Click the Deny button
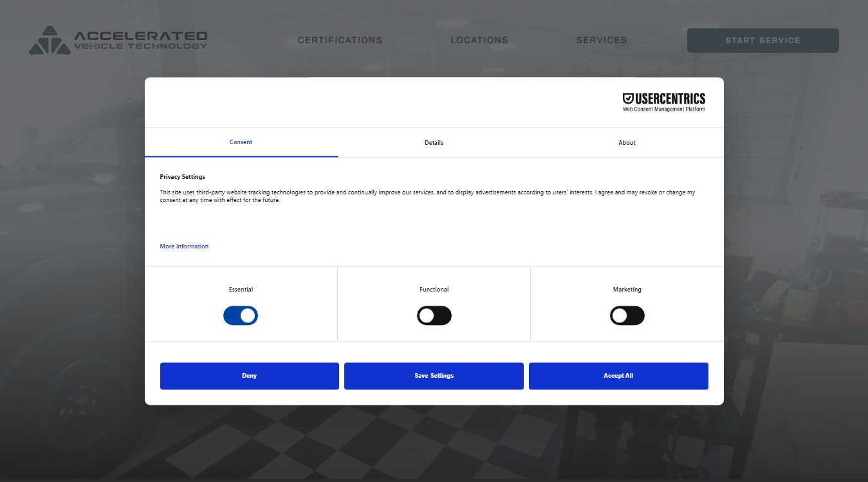 coord(250,376)
